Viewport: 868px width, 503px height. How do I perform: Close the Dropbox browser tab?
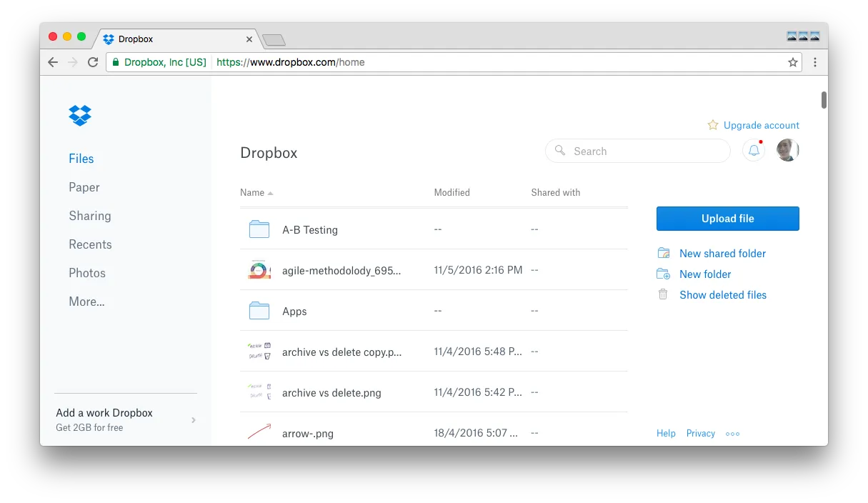[x=249, y=39]
